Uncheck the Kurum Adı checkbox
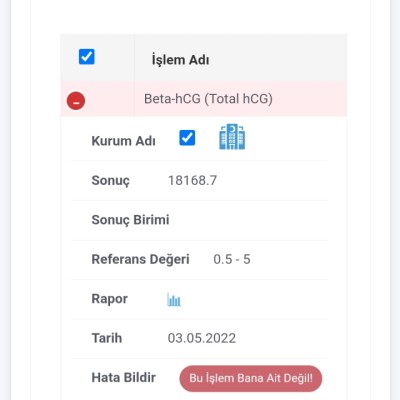The image size is (400, 400). point(187,138)
